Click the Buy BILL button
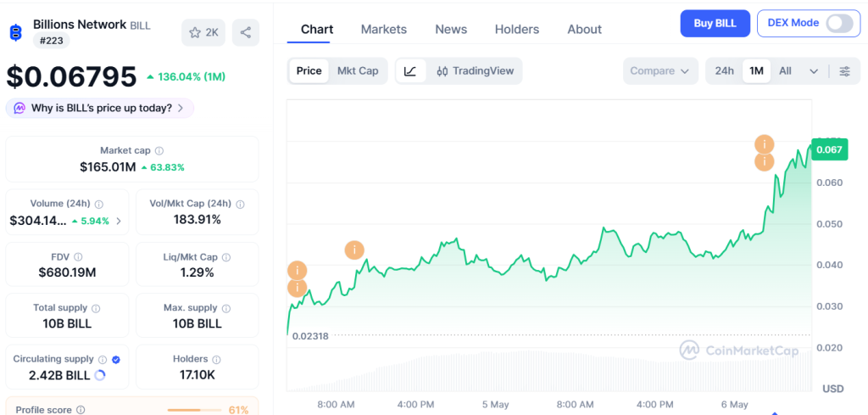868x415 pixels. (x=715, y=23)
